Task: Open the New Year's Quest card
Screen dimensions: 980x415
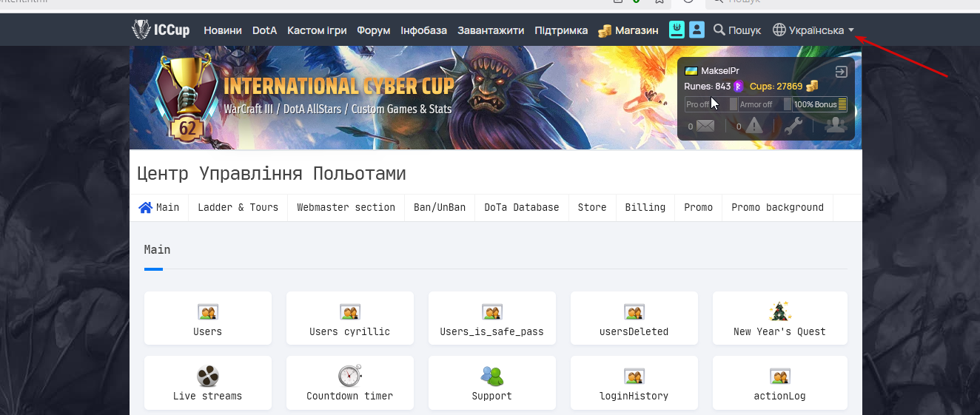Action: [x=780, y=318]
